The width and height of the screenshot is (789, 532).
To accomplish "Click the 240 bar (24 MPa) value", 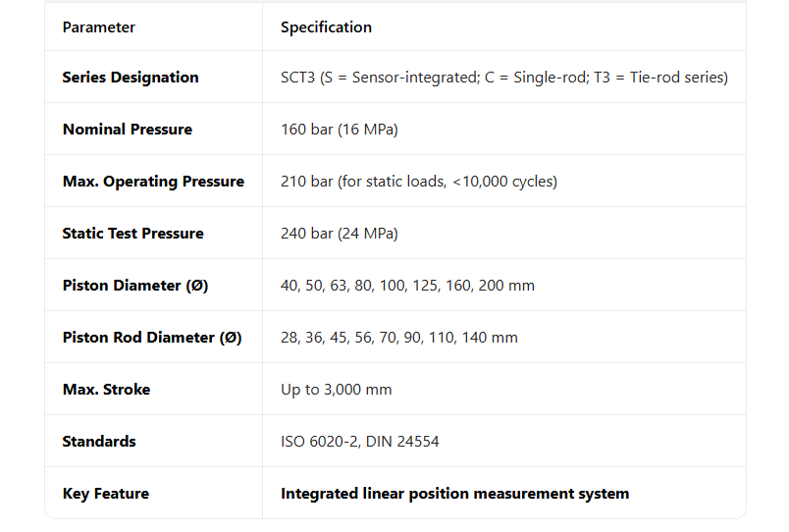I will point(339,234).
